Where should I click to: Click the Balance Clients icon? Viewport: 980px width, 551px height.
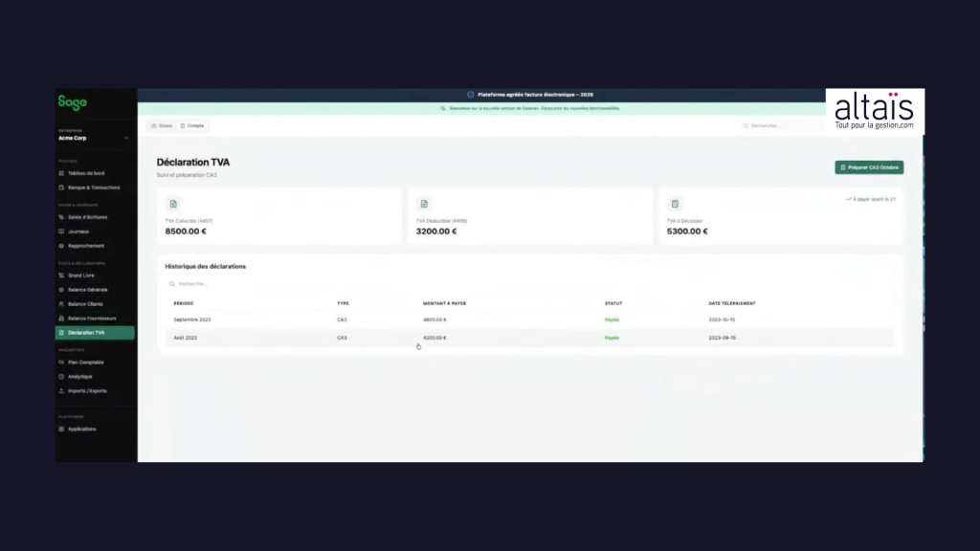click(61, 303)
